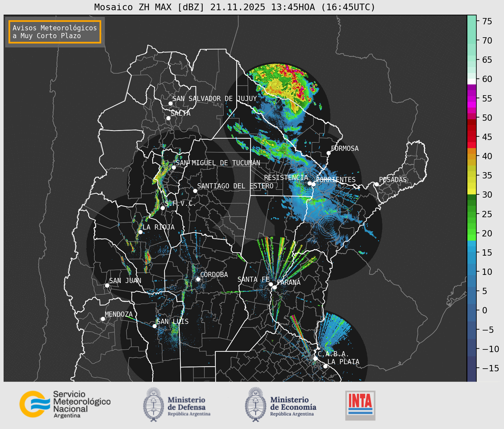Select the CORRIENTES city label
The width and height of the screenshot is (504, 429).
tap(336, 180)
